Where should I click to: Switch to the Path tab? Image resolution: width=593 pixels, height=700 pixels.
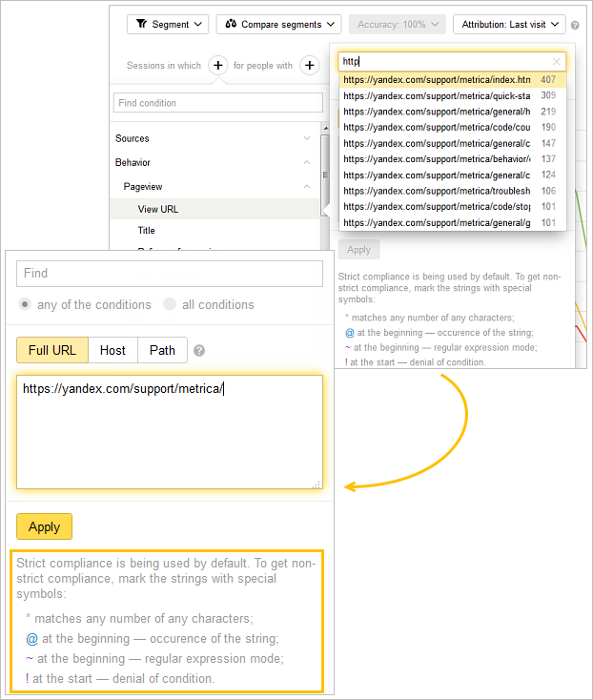[162, 350]
